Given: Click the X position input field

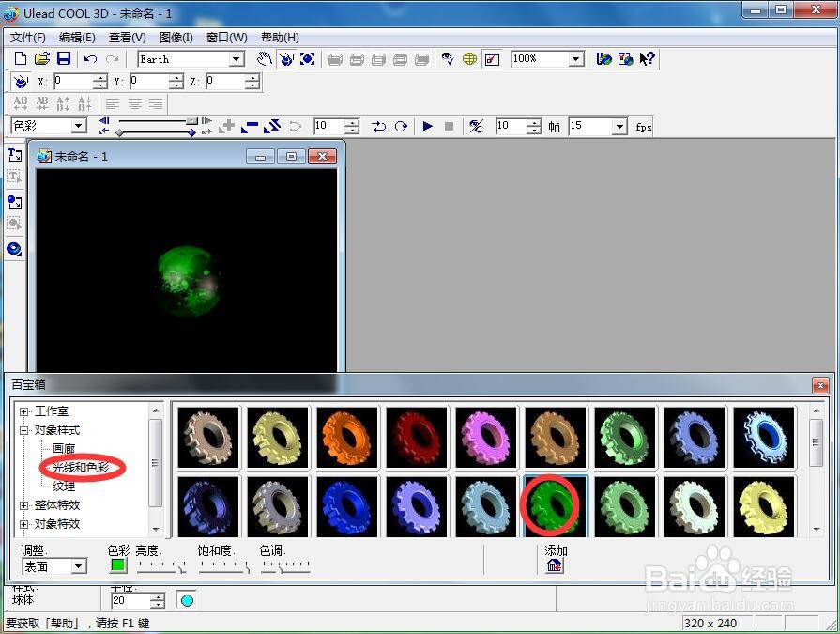Looking at the screenshot, I should (73, 82).
